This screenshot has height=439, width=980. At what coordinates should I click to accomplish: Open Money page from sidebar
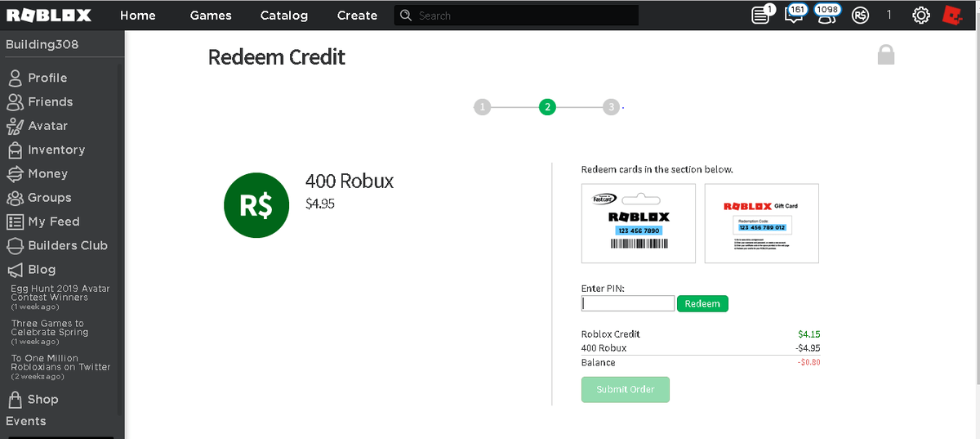pos(47,173)
